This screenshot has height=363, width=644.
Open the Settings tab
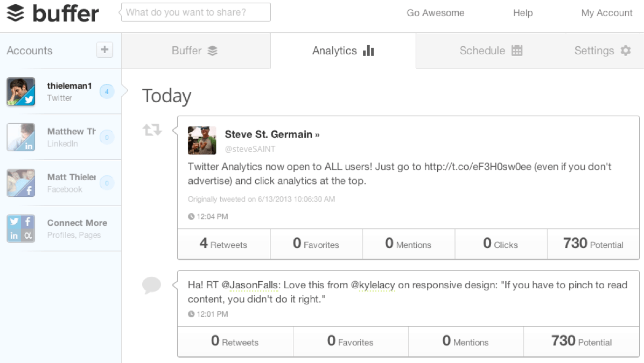point(602,51)
